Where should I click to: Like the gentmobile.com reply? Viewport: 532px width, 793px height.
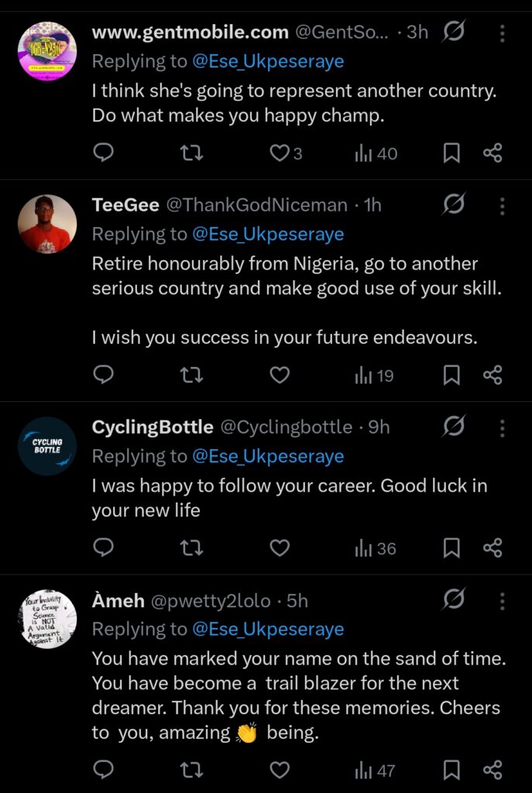click(280, 153)
